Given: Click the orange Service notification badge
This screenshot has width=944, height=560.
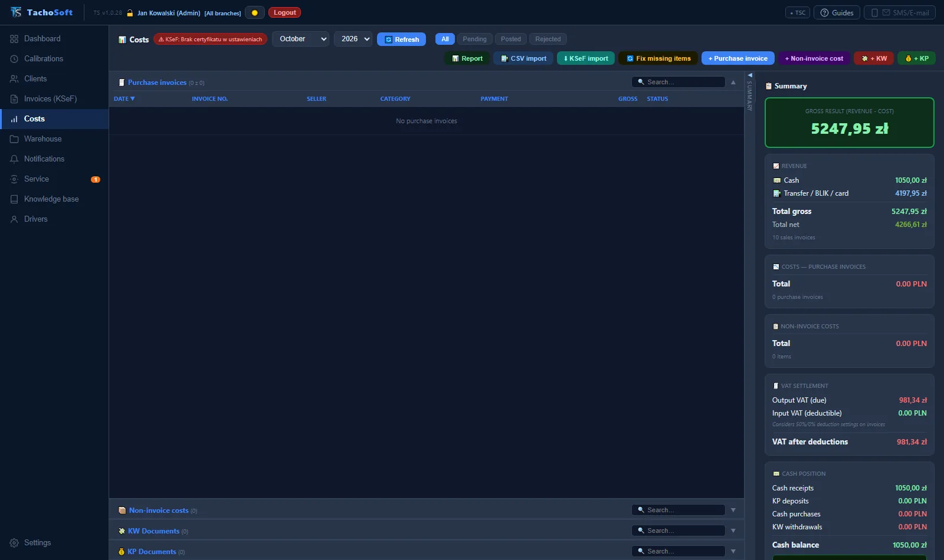Looking at the screenshot, I should click(96, 179).
